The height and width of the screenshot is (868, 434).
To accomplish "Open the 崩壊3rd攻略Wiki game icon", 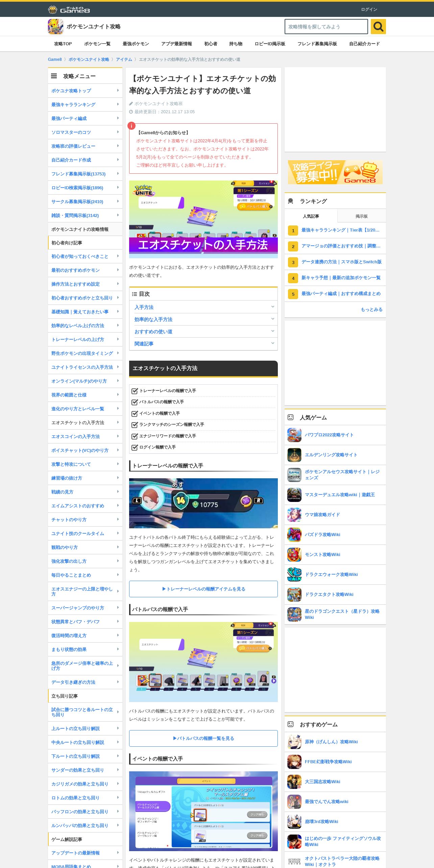I will click(x=294, y=822).
